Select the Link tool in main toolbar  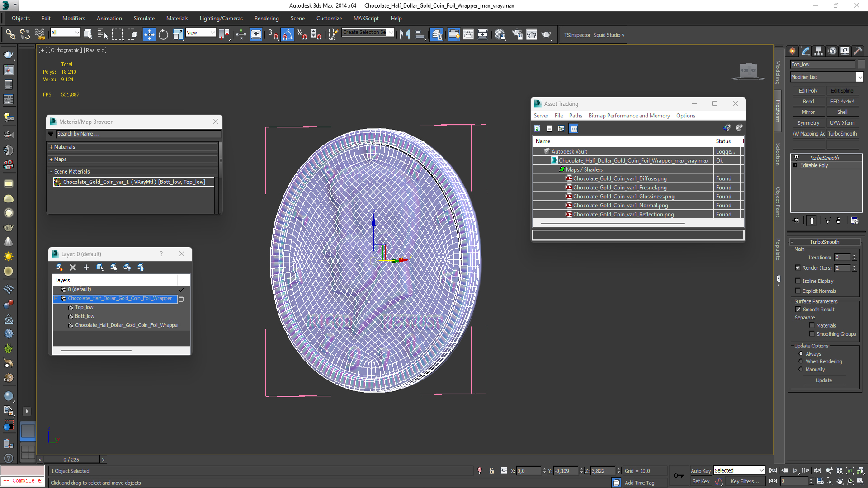pos(10,34)
